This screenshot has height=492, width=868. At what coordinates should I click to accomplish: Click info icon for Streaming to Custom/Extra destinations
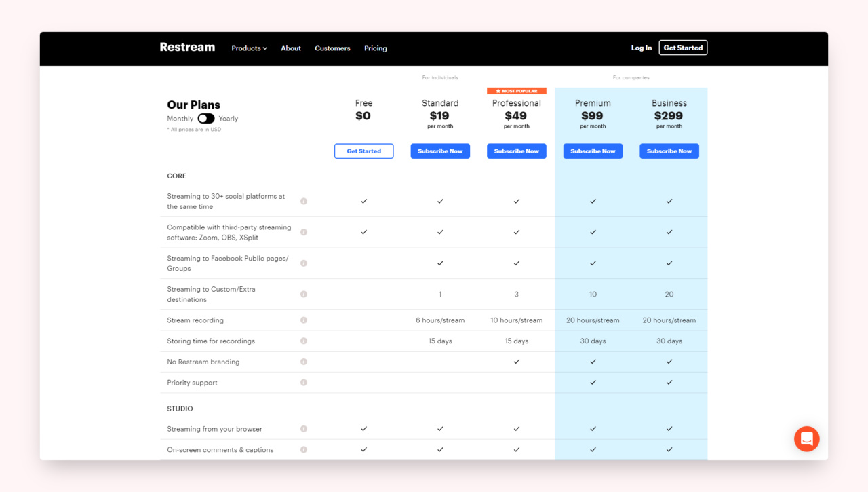pyautogui.click(x=304, y=295)
